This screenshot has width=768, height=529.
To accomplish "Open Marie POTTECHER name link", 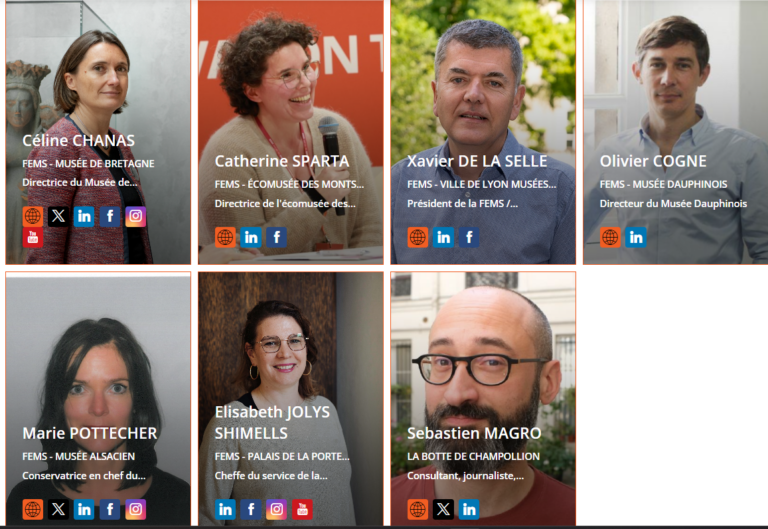I will [x=90, y=433].
